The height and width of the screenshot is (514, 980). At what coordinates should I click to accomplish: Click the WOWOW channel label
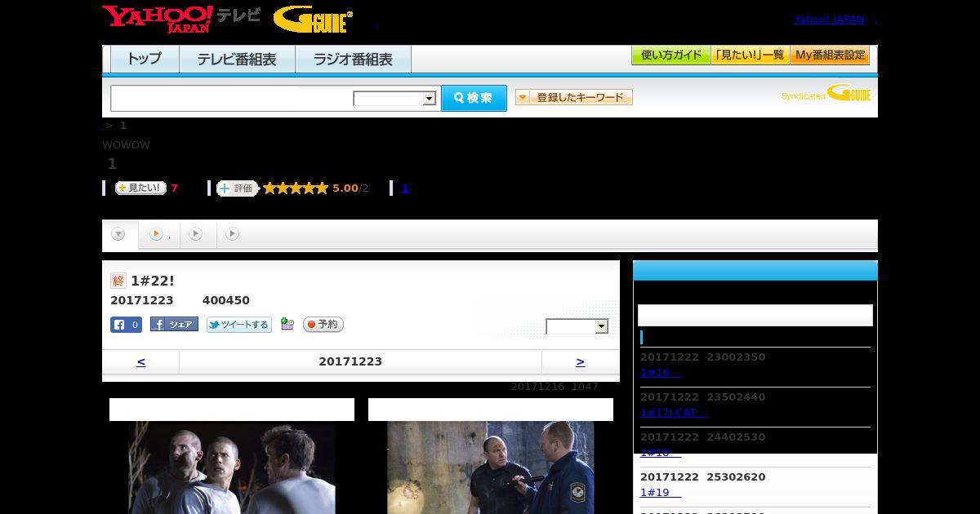click(x=126, y=144)
